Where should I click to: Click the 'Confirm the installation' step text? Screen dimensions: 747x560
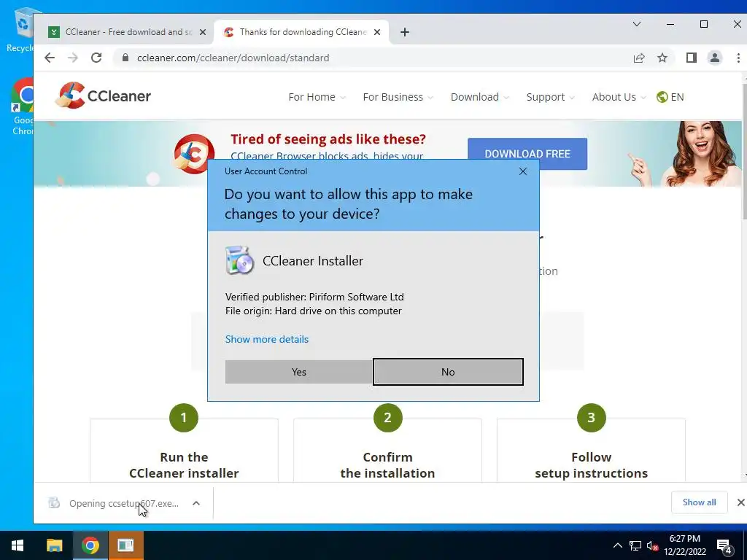click(x=387, y=465)
